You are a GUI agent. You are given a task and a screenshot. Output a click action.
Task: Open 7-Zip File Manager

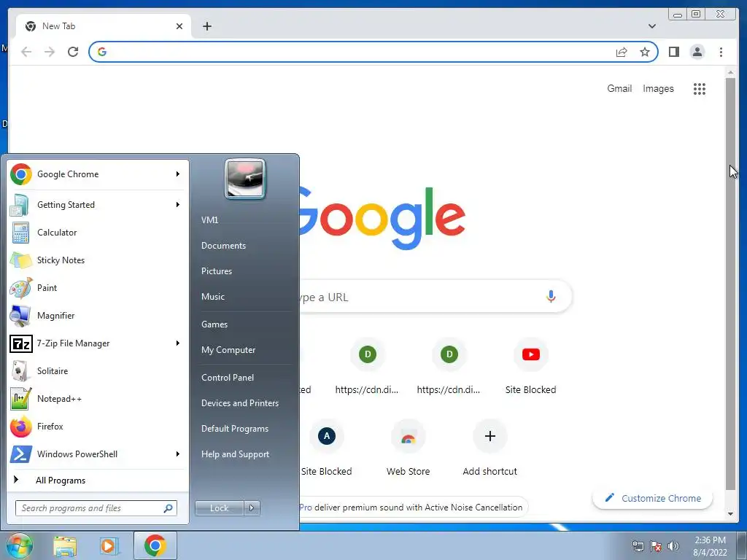pyautogui.click(x=97, y=343)
